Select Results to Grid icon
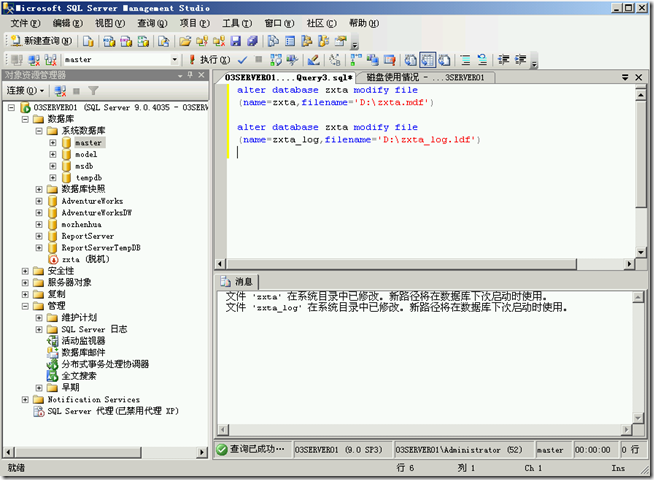 coord(428,60)
